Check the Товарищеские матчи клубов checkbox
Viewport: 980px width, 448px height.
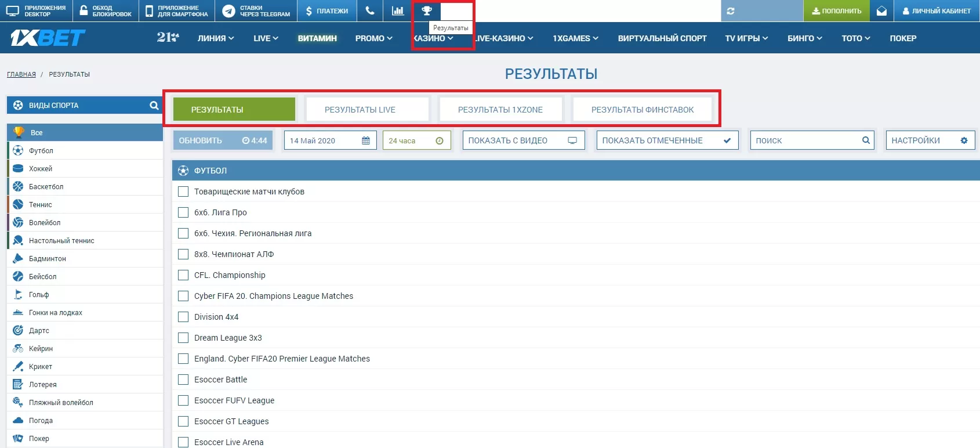tap(183, 192)
